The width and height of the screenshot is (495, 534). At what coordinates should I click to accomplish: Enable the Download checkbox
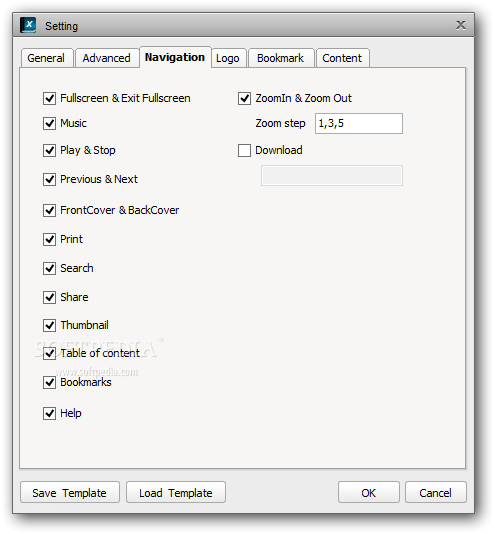click(244, 150)
